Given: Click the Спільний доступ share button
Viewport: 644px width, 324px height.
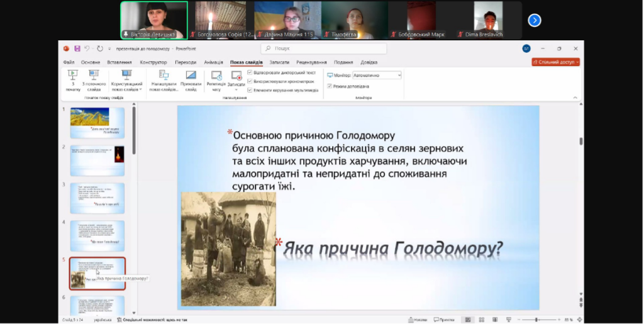Looking at the screenshot, I should (556, 62).
